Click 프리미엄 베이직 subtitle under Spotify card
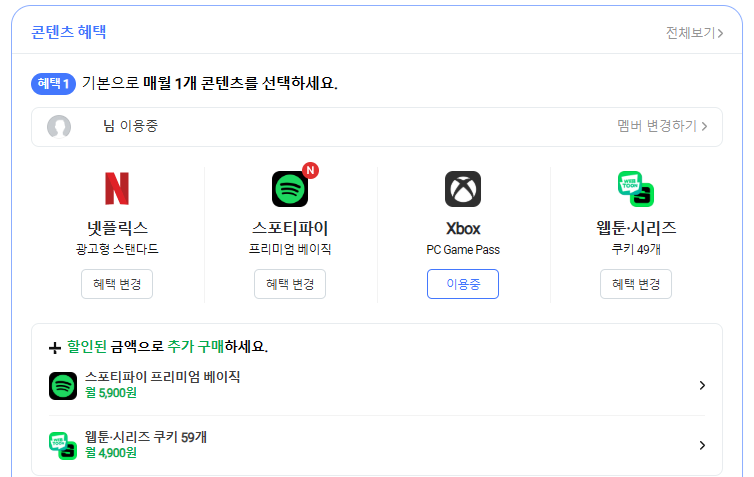Screen dimensions: 754x477 290,249
